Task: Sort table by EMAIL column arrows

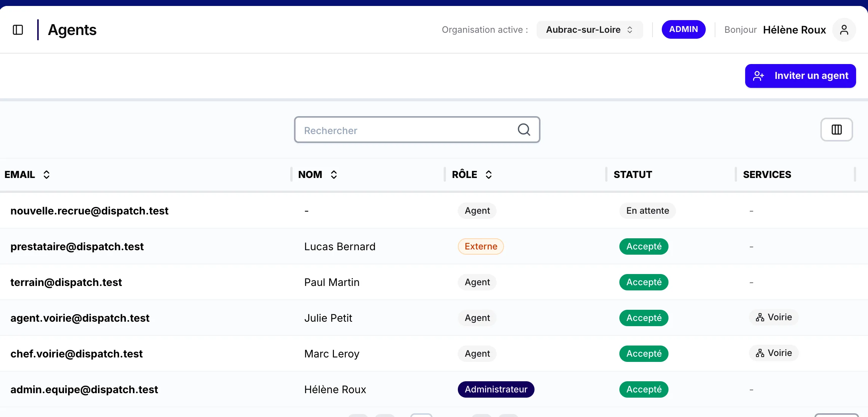Action: (47, 175)
